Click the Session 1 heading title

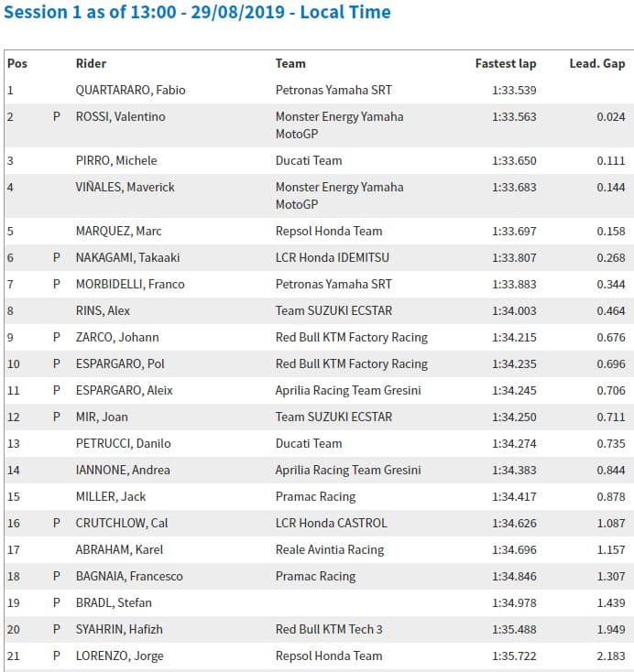198,13
